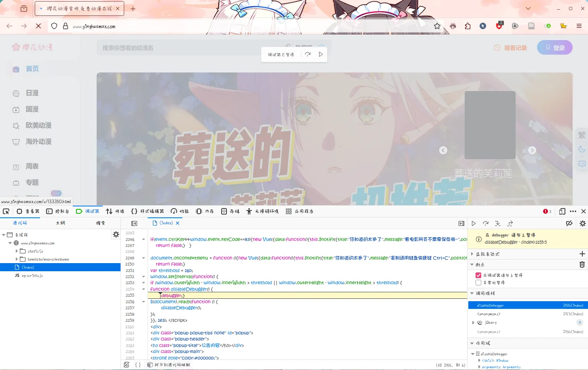Image resolution: width=588 pixels, height=370 pixels.
Task: Open Firefox hamburger application menu
Action: click(x=579, y=26)
